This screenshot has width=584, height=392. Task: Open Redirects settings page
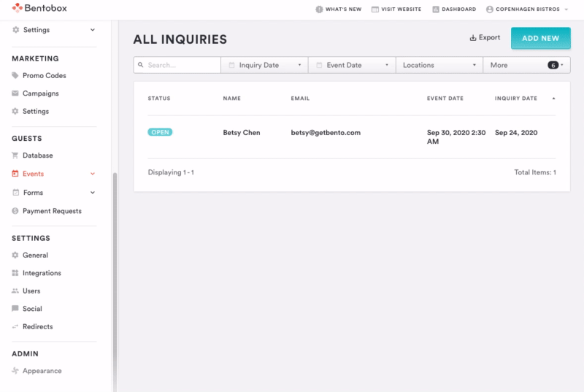tap(38, 326)
